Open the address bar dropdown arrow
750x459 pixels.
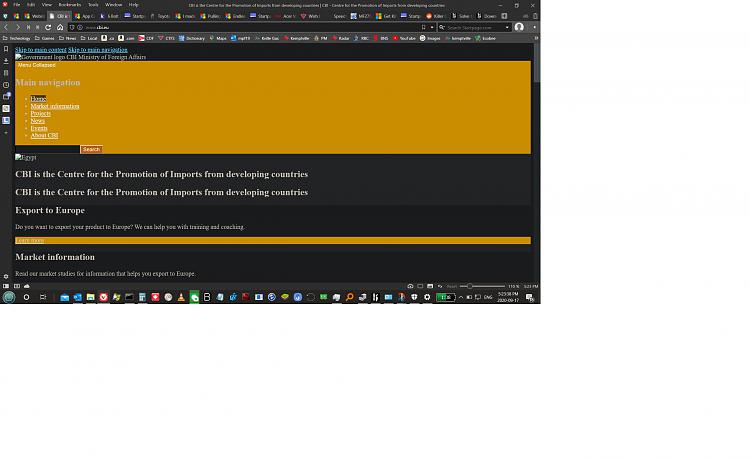tap(432, 27)
